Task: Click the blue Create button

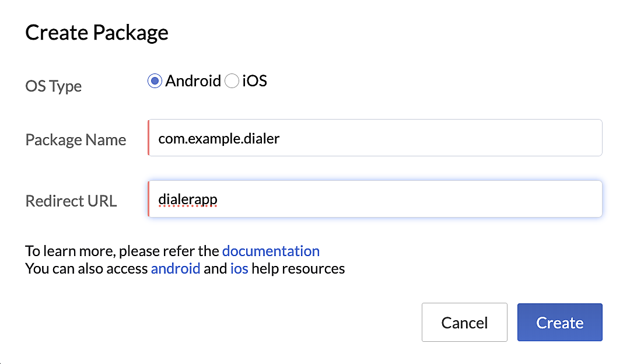Action: 560,322
